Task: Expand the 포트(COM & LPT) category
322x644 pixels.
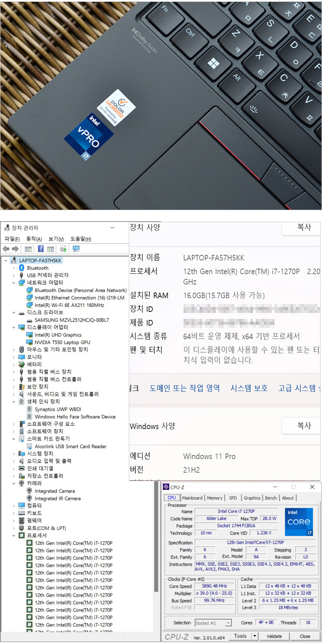Action: pyautogui.click(x=14, y=528)
